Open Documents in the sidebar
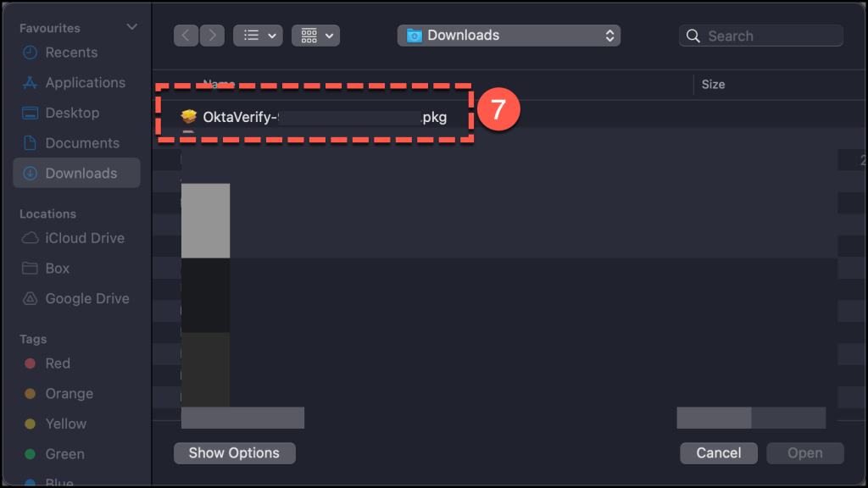The height and width of the screenshot is (488, 868). [82, 143]
